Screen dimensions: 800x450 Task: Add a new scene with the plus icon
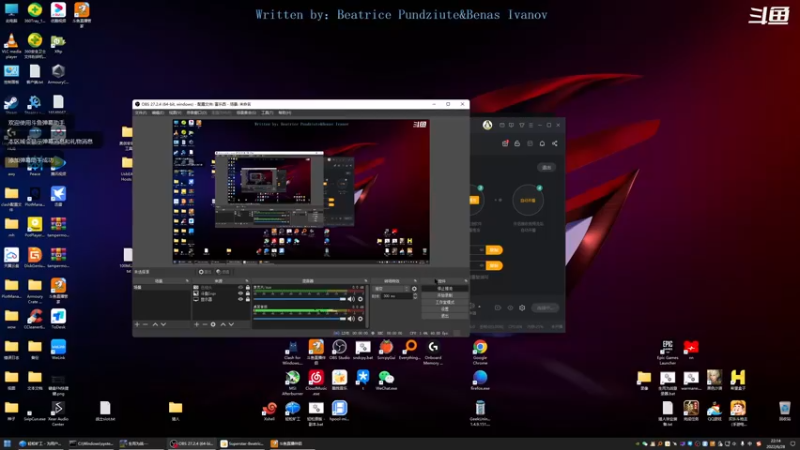coord(137,324)
